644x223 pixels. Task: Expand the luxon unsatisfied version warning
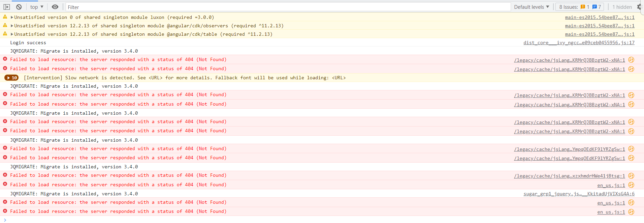tap(12, 17)
